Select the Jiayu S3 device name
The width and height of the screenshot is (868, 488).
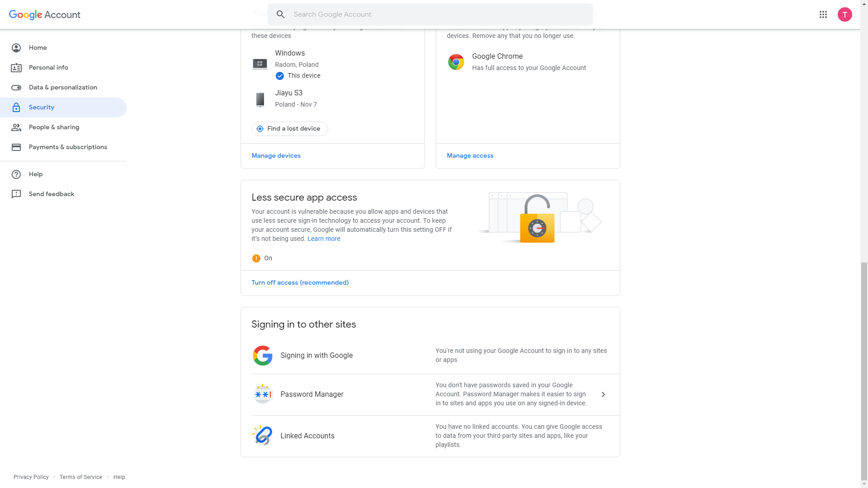(x=288, y=93)
